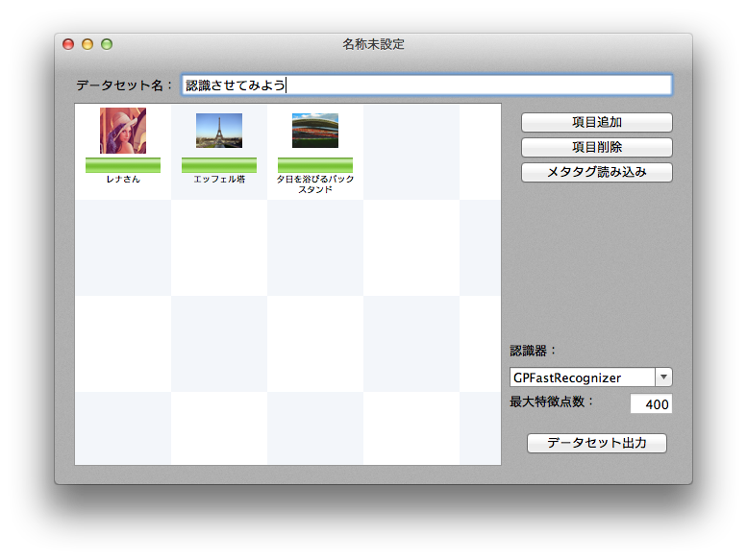Close the 名称未設定 window with red button
747x560 pixels.
[68, 44]
